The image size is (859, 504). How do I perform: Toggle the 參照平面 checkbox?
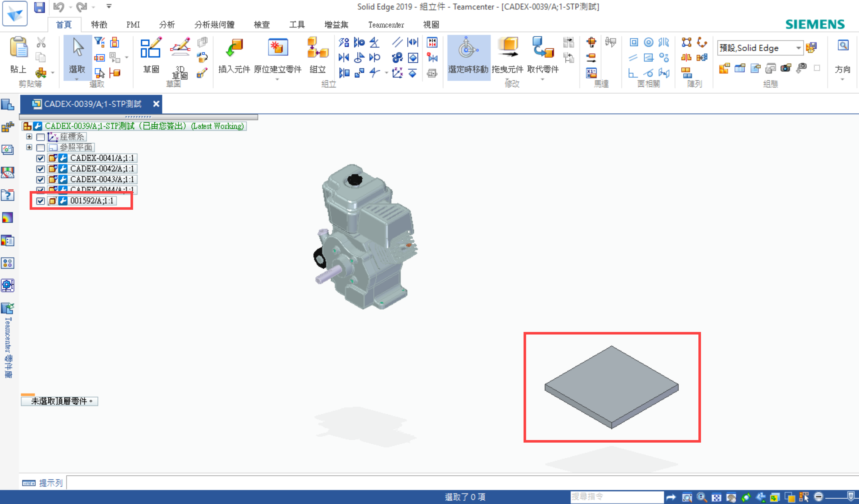click(41, 148)
